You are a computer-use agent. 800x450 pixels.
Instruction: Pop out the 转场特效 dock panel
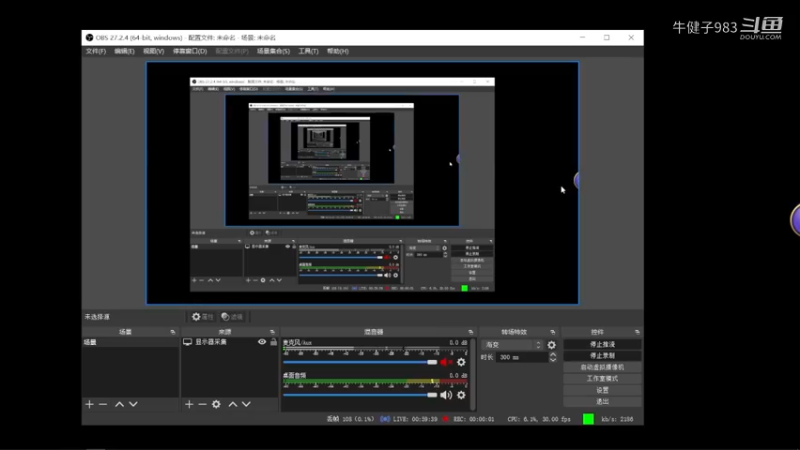(553, 332)
